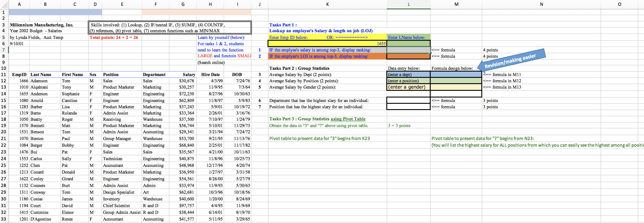Image resolution: width=644 pixels, height=223 pixels.
Task: Click the salary cell '$72,230'
Action: click(183, 94)
